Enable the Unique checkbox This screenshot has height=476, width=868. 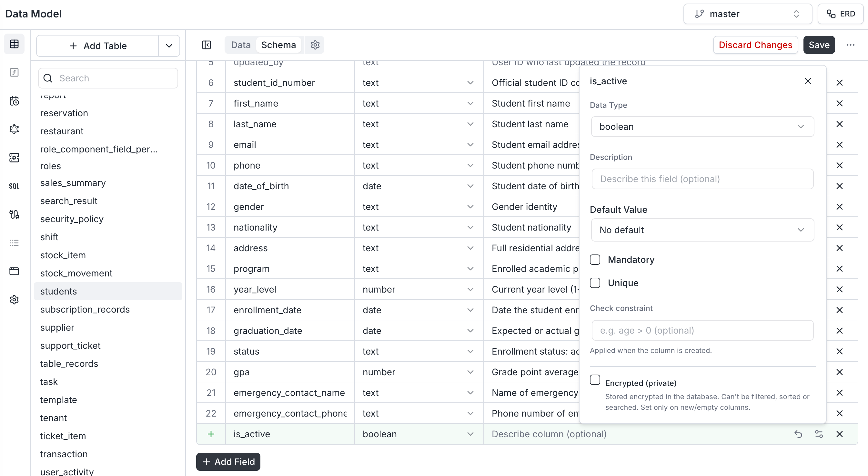[595, 283]
